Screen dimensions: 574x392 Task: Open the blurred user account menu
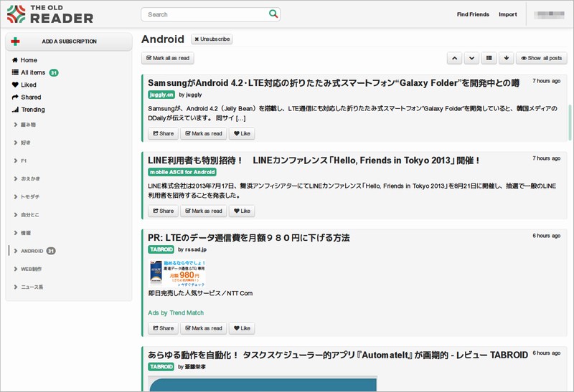549,14
